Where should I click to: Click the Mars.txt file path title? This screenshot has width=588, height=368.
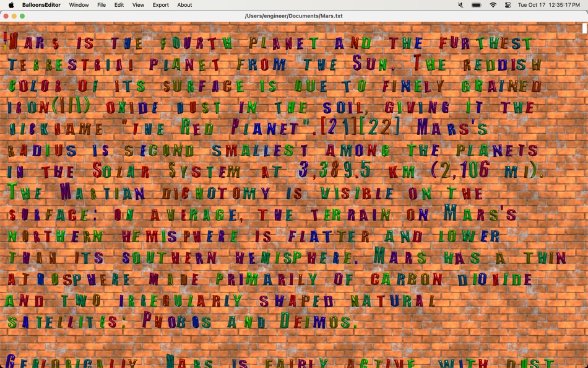[293, 15]
